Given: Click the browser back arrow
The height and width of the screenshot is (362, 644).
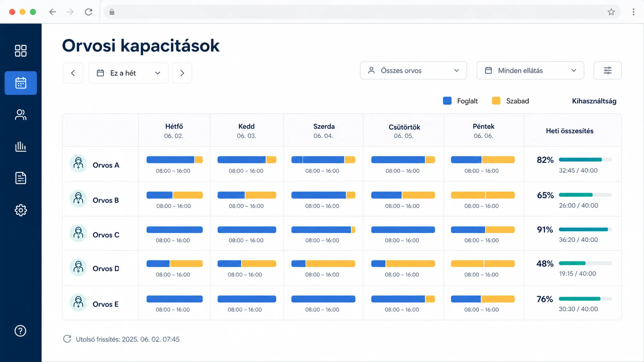Looking at the screenshot, I should pyautogui.click(x=53, y=12).
